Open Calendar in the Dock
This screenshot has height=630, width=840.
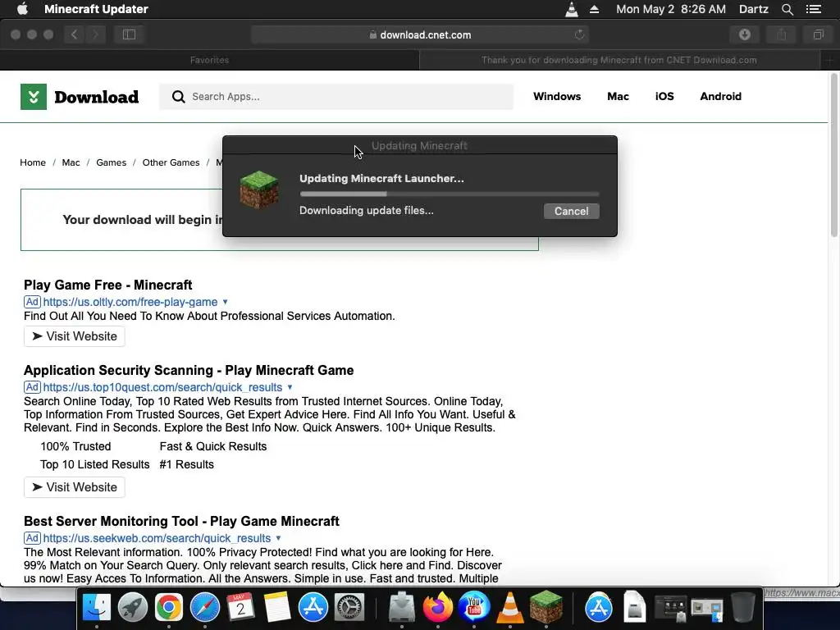tap(241, 608)
